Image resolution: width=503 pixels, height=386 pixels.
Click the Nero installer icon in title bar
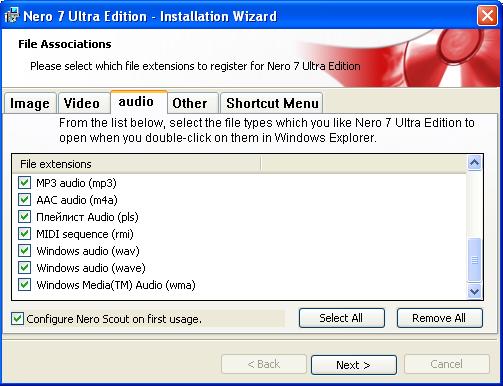(x=12, y=15)
